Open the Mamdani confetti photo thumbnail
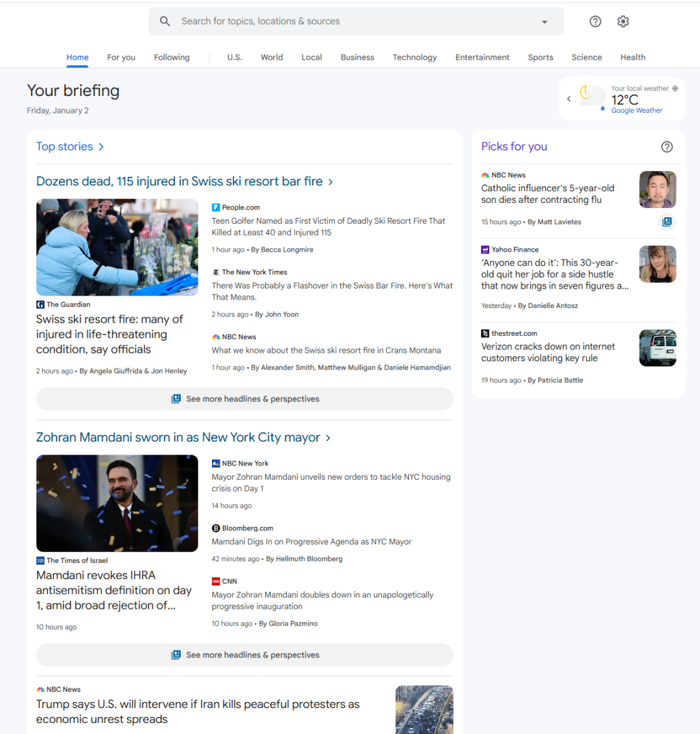Screen dimensions: 700x734 pyautogui.click(x=117, y=503)
